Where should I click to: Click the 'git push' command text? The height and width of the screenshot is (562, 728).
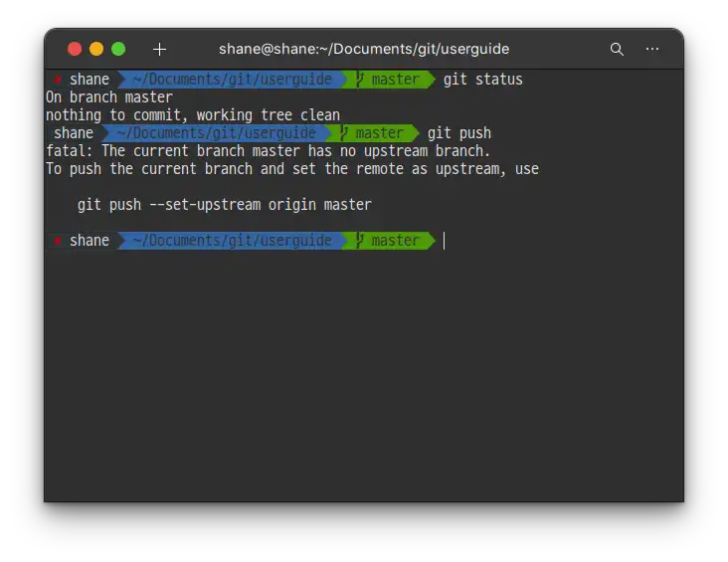459,133
